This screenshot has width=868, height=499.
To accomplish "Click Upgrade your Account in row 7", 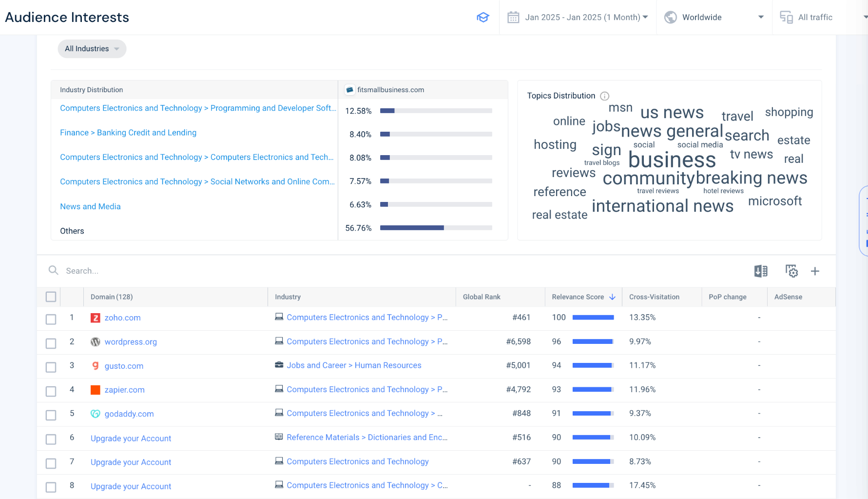I will click(x=131, y=462).
